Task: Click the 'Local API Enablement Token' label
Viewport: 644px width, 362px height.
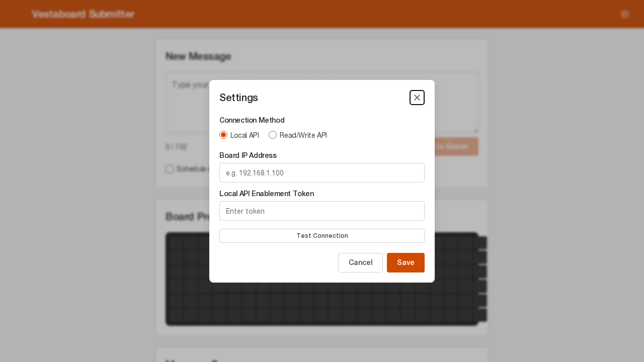Action: pos(267,194)
